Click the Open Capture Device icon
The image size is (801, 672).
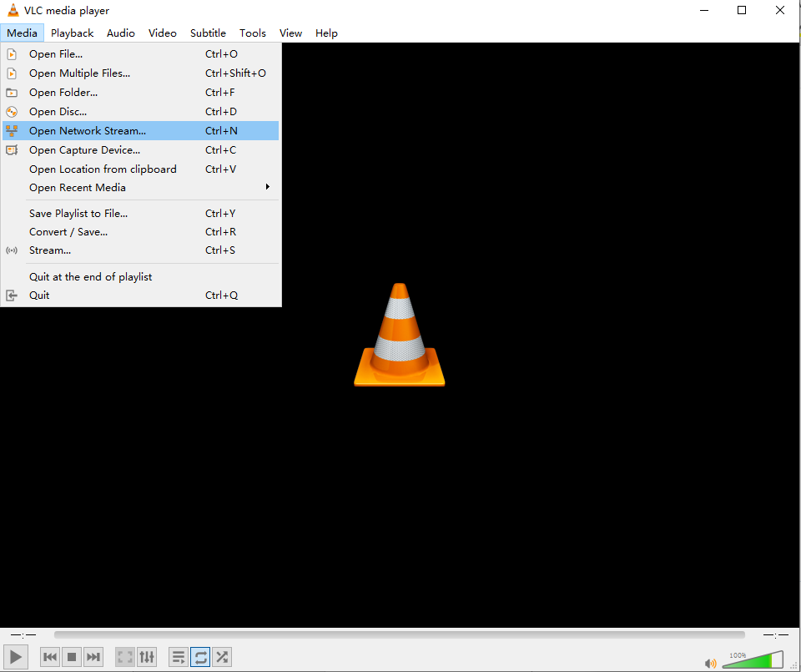(12, 150)
